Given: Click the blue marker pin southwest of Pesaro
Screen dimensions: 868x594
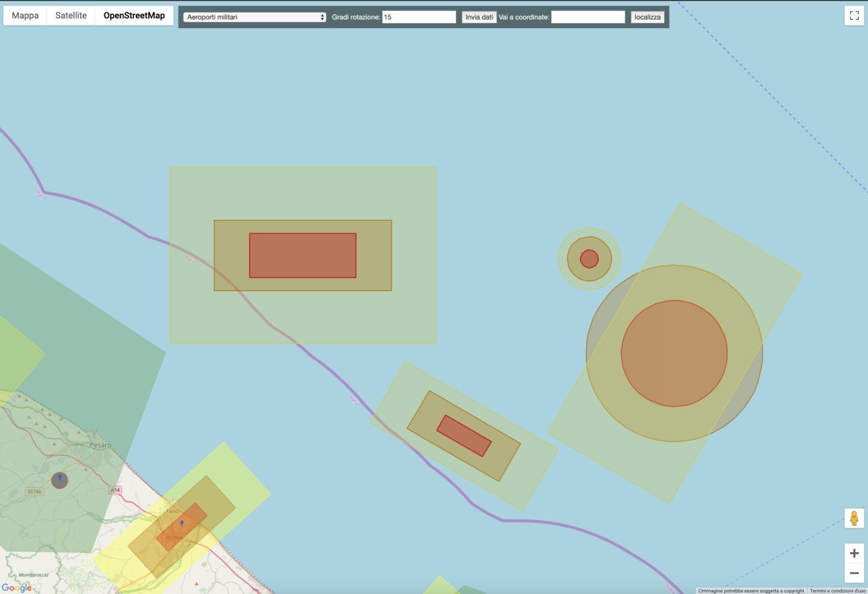Looking at the screenshot, I should point(60,477).
